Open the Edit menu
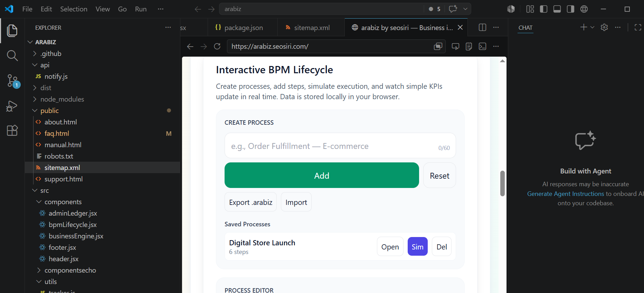 tap(46, 9)
